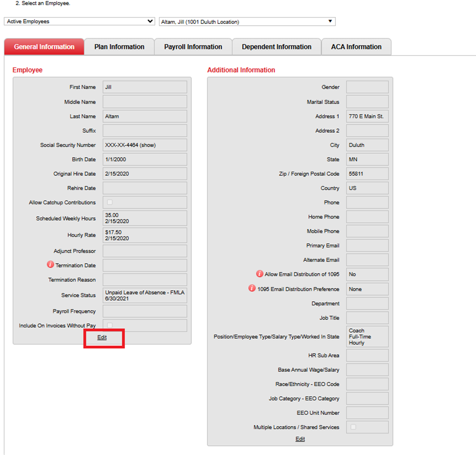The height and width of the screenshot is (455, 476).
Task: Click info icon beside 1095 Email Distribution Preference
Action: pos(252,289)
